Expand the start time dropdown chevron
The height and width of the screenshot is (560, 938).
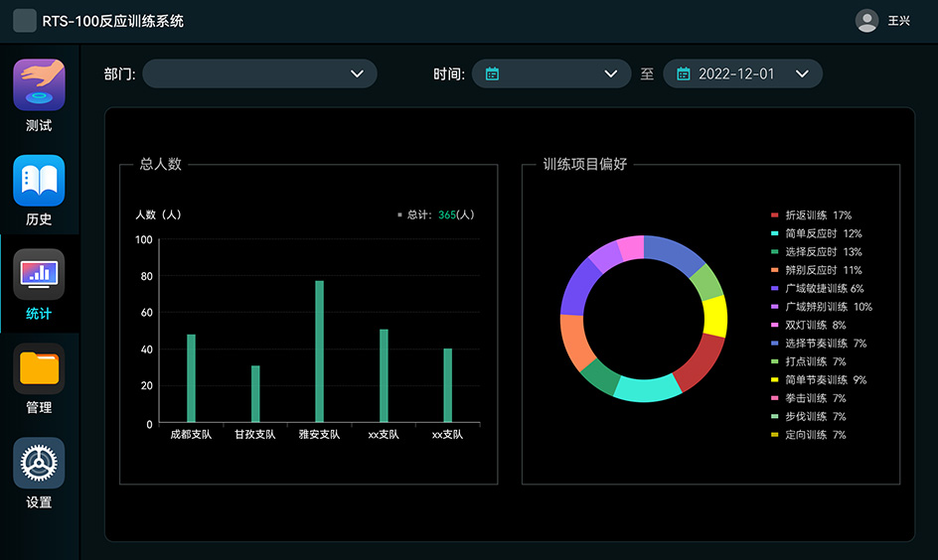click(610, 73)
